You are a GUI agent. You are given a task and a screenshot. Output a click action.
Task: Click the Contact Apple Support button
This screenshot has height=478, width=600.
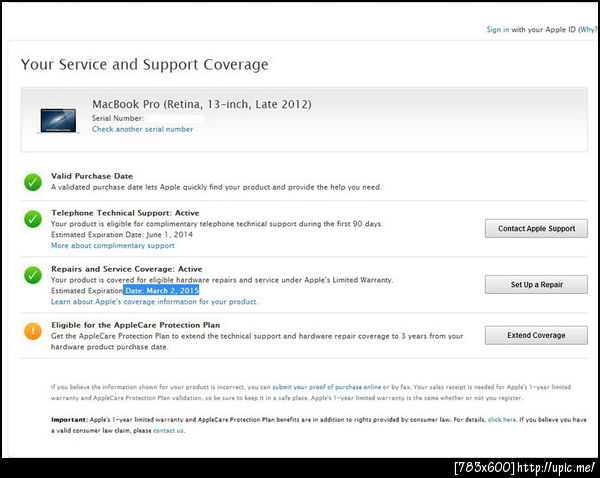[536, 228]
